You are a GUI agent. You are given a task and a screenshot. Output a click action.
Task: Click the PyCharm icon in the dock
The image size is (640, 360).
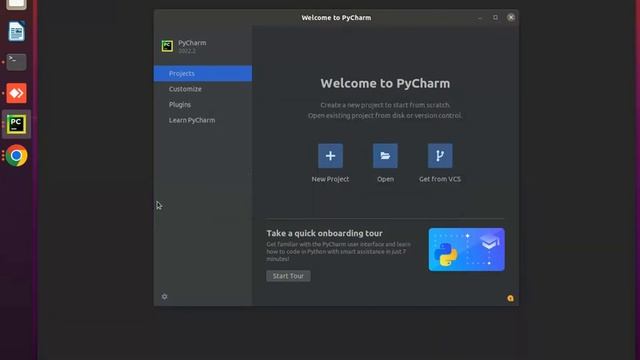(16, 124)
